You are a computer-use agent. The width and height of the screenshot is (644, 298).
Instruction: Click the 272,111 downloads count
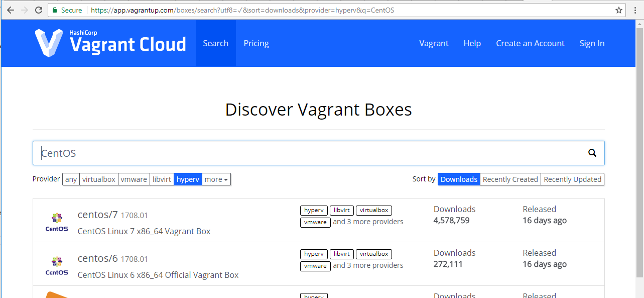[448, 264]
